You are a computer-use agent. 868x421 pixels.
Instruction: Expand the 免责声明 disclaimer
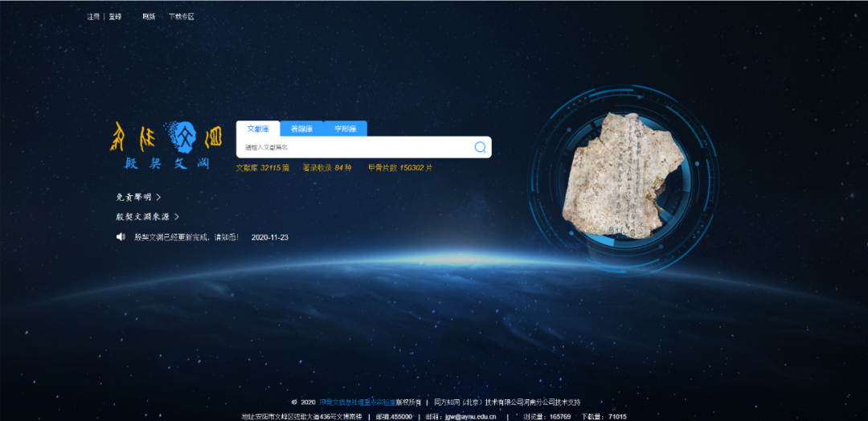point(138,197)
